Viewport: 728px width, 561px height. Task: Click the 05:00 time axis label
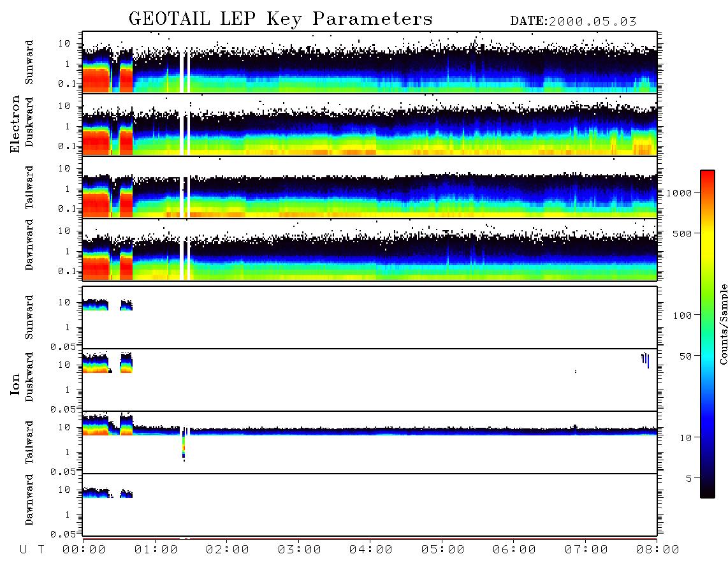click(443, 550)
